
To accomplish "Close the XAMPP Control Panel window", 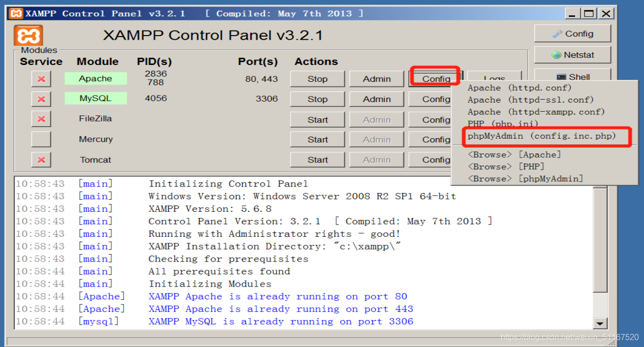I will point(605,14).
